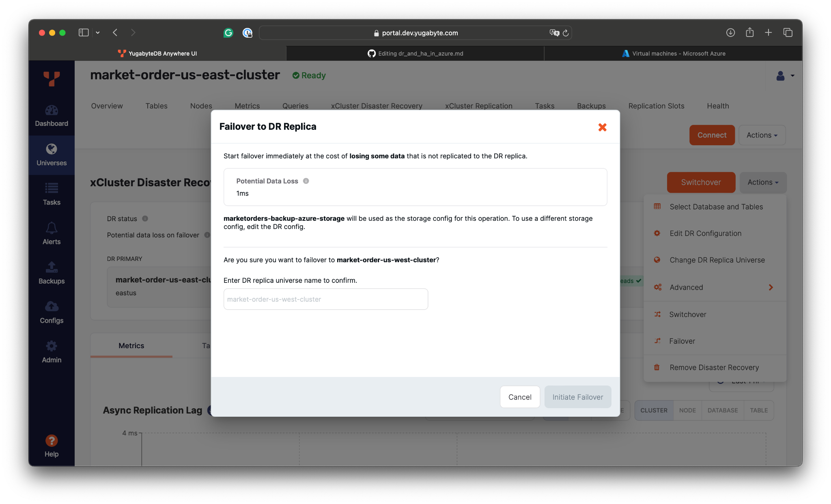Expand the Advanced submenu chevron
Image resolution: width=831 pixels, height=504 pixels.
click(x=771, y=287)
